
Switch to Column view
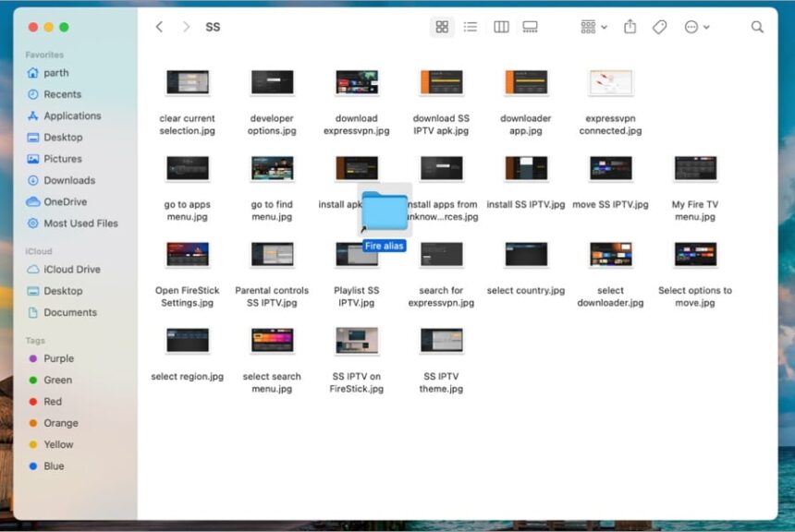500,27
